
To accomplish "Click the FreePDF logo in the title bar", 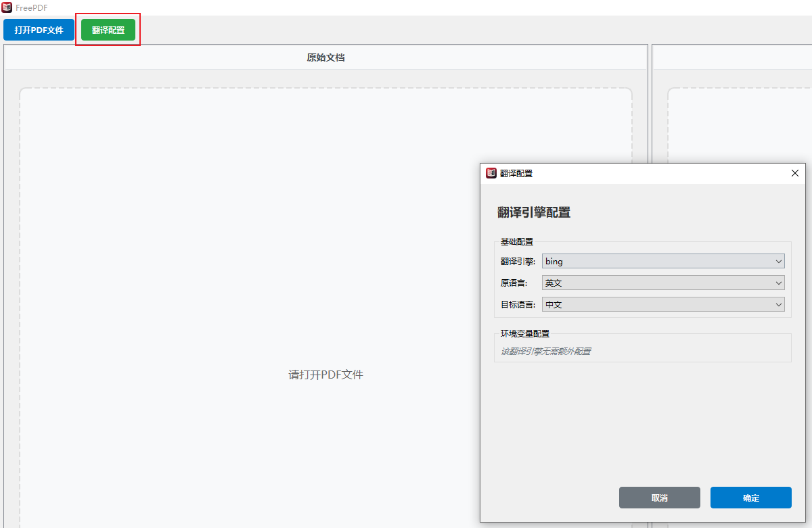I will tap(7, 7).
